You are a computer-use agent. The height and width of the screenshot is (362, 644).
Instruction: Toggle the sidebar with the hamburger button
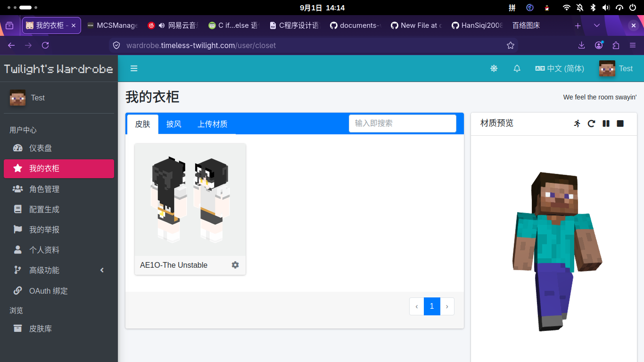(x=134, y=68)
